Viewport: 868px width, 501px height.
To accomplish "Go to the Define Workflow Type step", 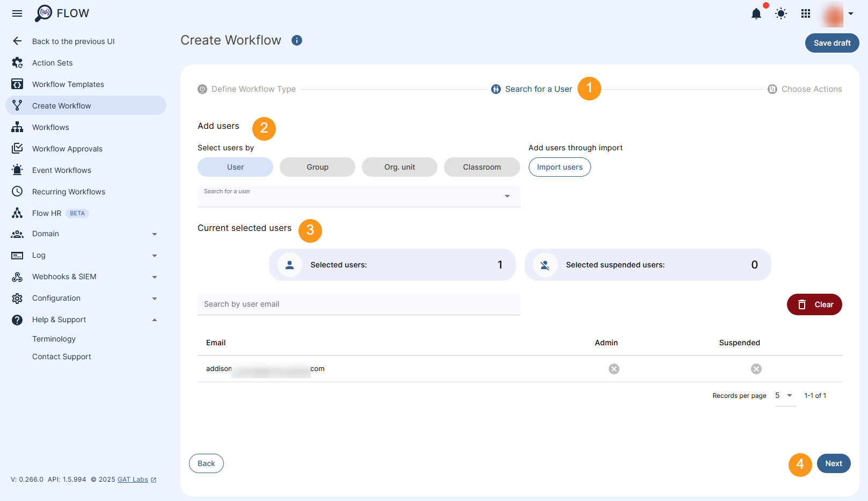I will pyautogui.click(x=253, y=89).
